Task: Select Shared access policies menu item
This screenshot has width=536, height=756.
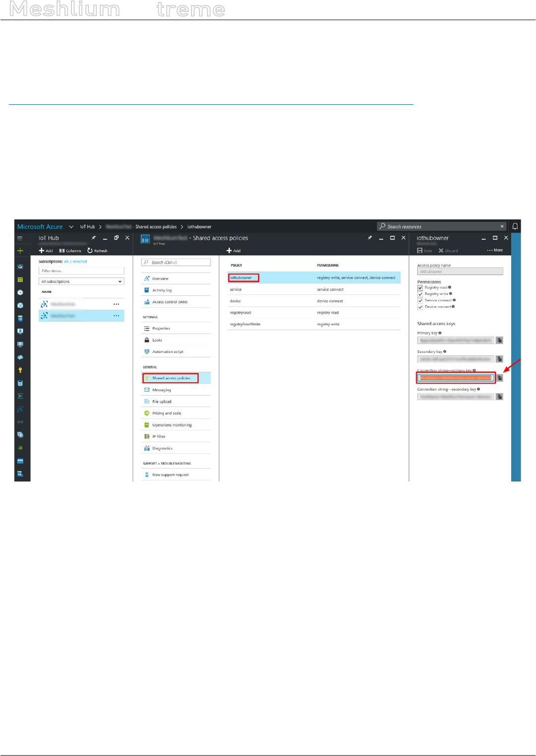Action: pos(176,378)
